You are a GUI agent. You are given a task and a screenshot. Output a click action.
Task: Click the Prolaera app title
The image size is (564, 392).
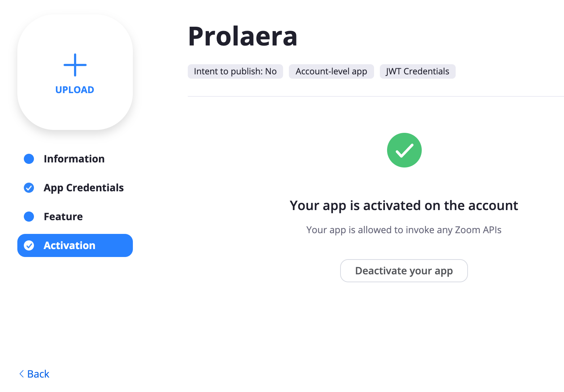pos(243,36)
